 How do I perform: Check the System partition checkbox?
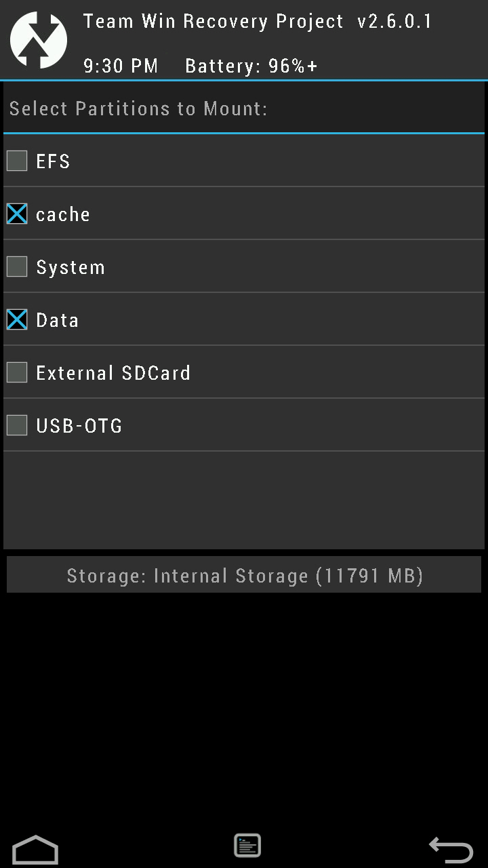point(17,267)
